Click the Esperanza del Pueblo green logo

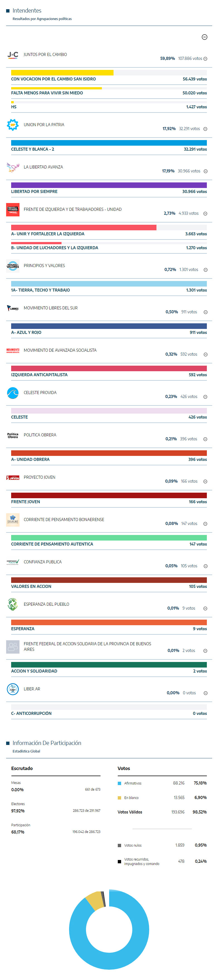point(13,605)
